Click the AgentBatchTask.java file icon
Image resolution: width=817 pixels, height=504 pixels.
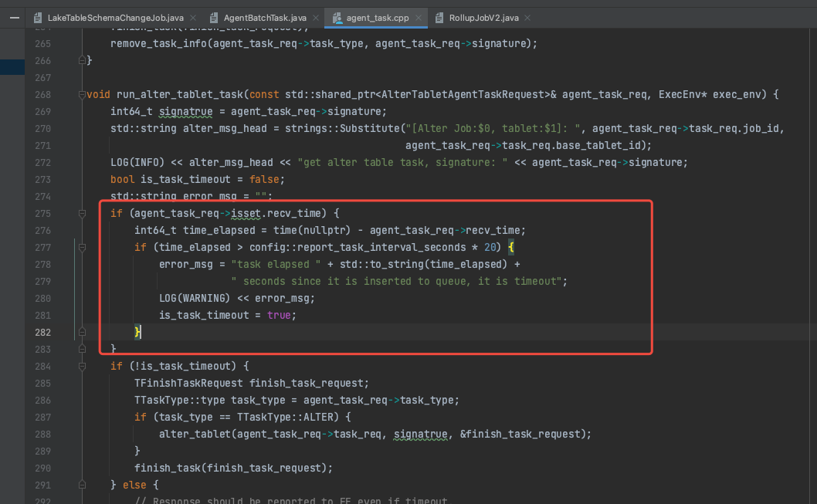(x=214, y=19)
